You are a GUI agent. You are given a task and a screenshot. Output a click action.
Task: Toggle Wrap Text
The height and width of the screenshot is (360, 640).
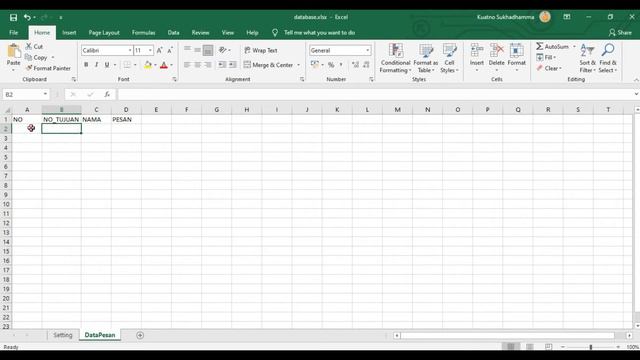pyautogui.click(x=261, y=50)
